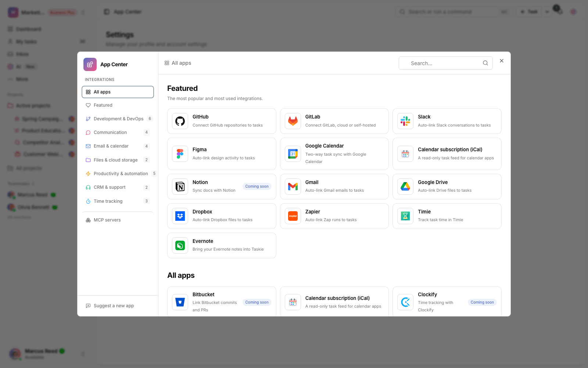Open MCP servers section
588x368 pixels.
118,220
